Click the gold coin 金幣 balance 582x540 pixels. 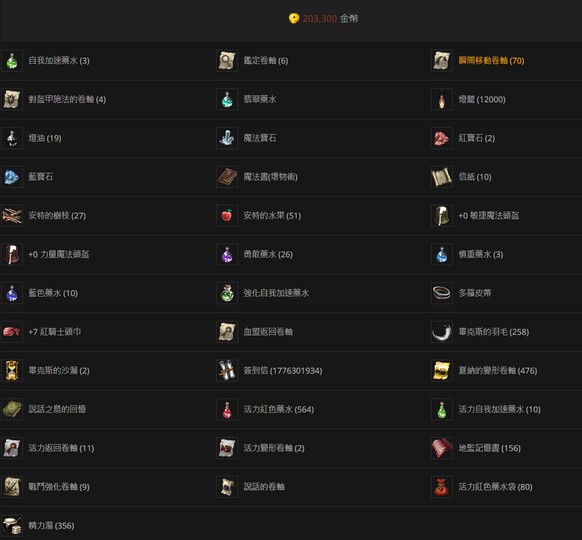323,18
